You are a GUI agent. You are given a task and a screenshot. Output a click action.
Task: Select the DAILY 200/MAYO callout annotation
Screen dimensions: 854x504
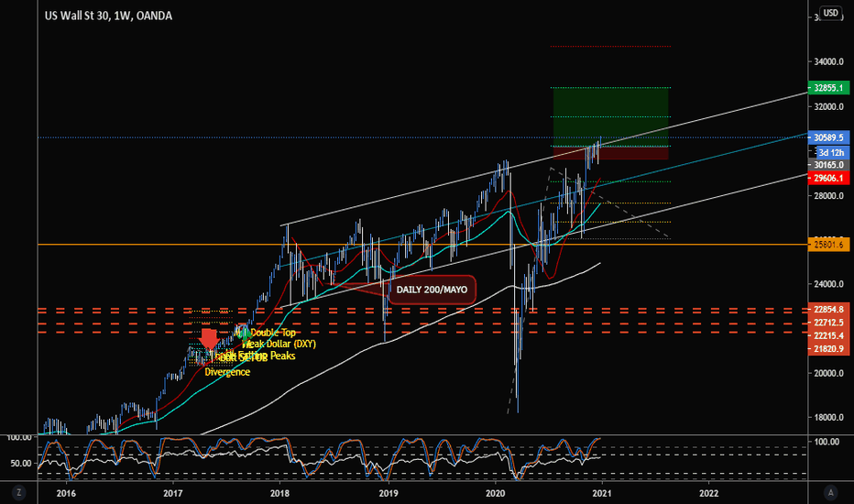pos(432,290)
